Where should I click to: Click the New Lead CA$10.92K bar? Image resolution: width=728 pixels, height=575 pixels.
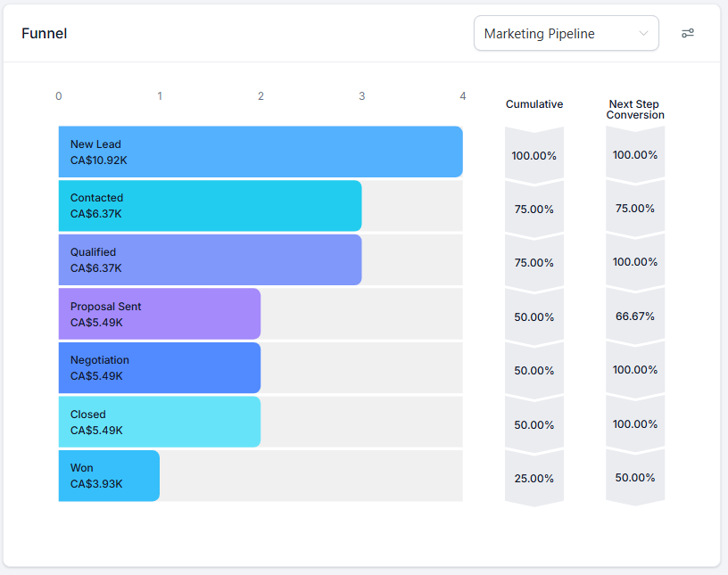coord(261,152)
